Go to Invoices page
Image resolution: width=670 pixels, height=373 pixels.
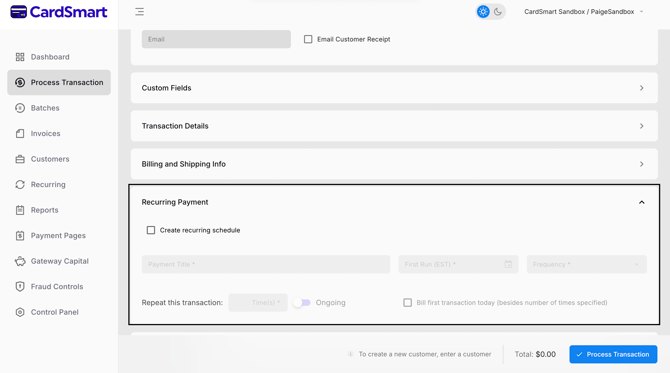tap(45, 133)
